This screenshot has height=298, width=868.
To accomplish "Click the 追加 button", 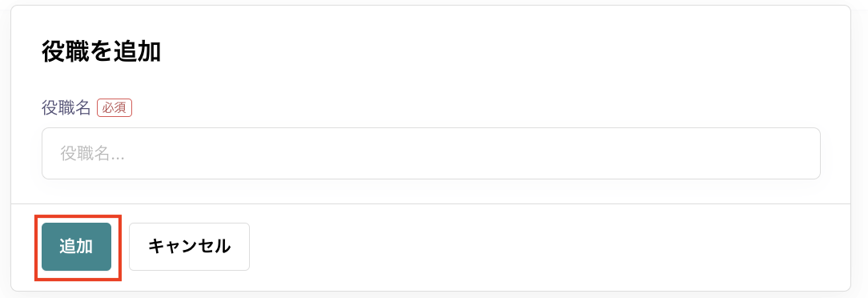I will coord(76,247).
